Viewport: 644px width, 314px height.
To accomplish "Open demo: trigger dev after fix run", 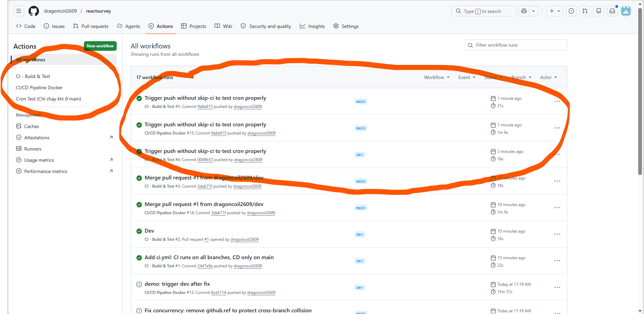I will [x=177, y=284].
